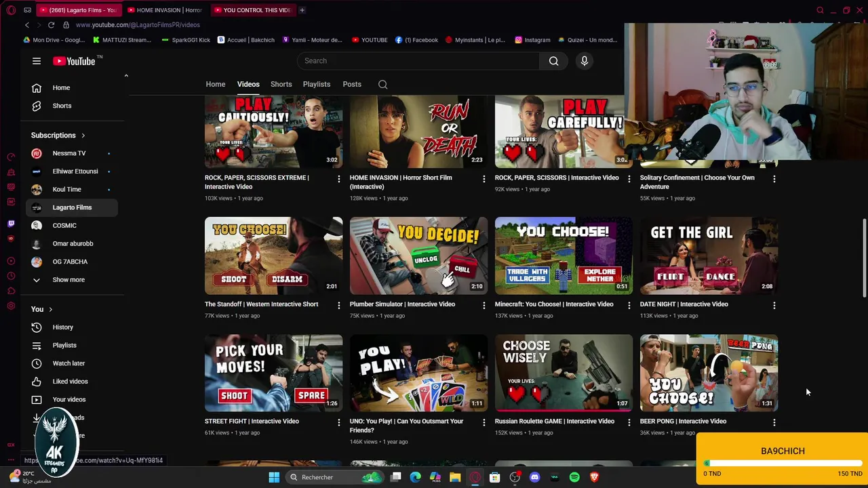Open Opera GX tab search icon
The height and width of the screenshot is (488, 868).
pos(820,10)
